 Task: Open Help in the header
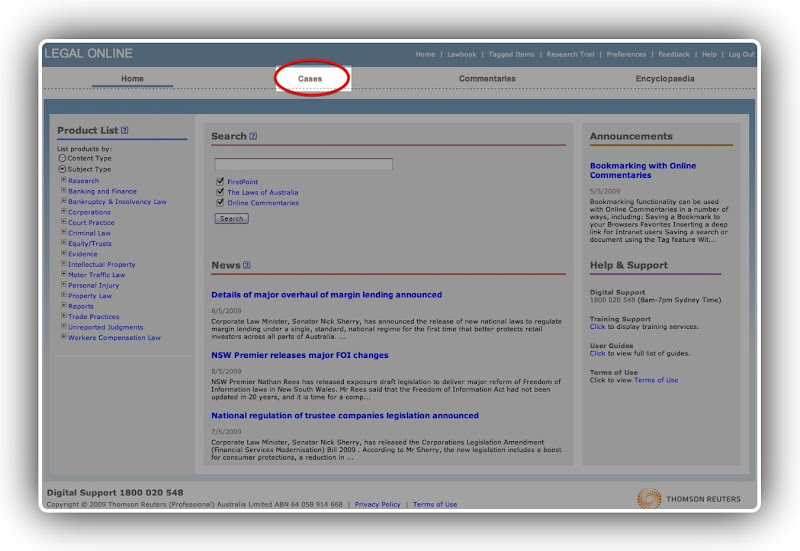pyautogui.click(x=709, y=54)
